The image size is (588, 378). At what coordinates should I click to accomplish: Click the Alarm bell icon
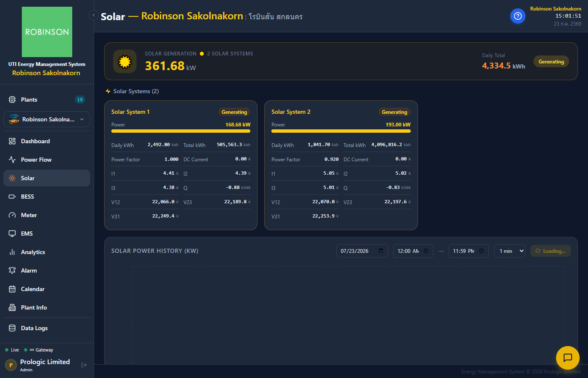12,270
